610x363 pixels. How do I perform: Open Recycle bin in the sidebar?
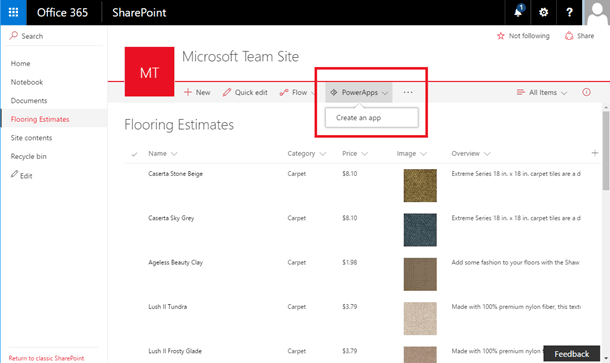(x=28, y=156)
